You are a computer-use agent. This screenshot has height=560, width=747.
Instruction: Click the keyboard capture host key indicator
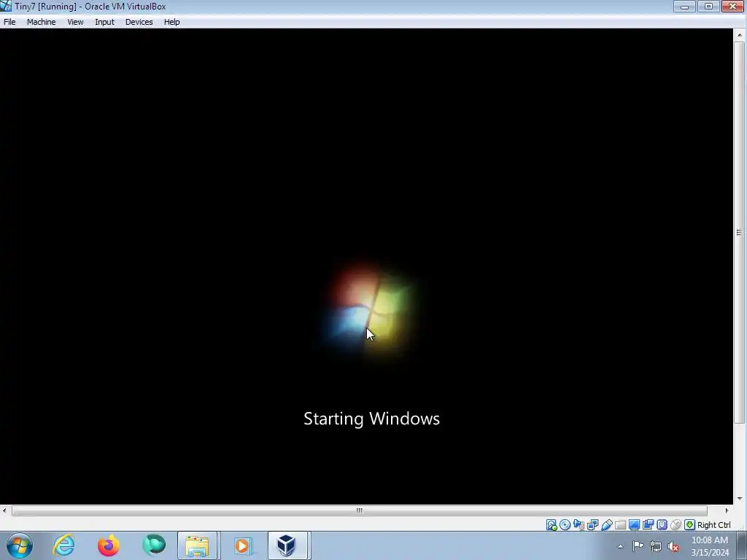[x=689, y=525]
